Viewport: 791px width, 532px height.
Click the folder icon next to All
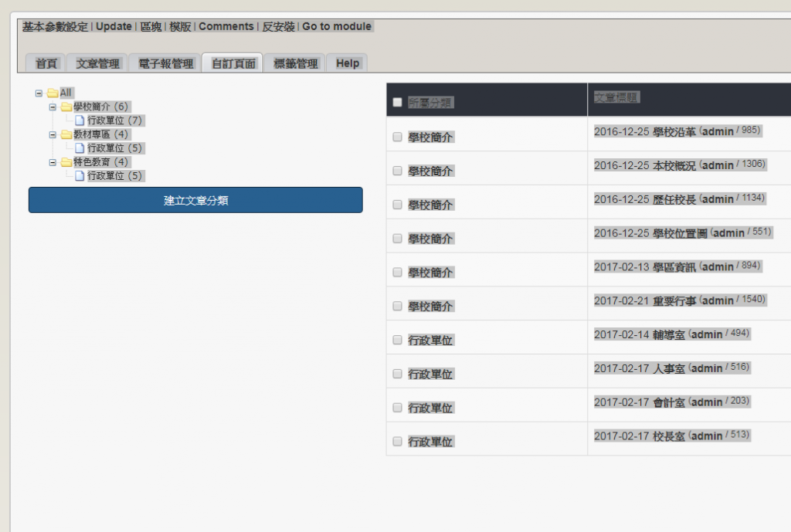pyautogui.click(x=53, y=93)
